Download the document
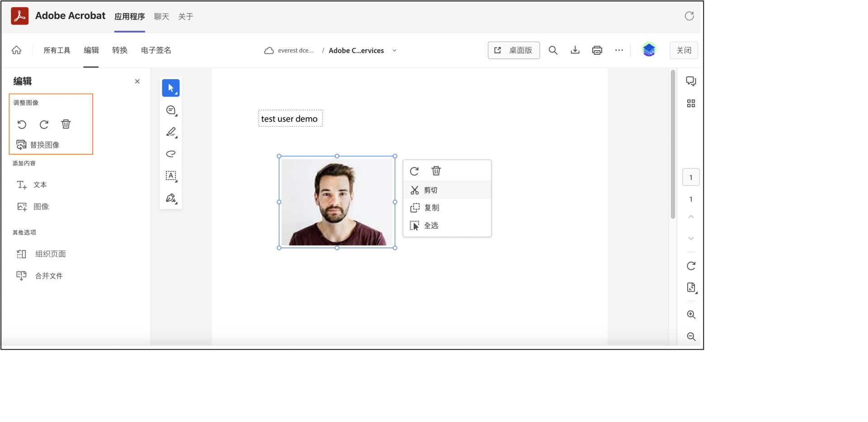Image resolution: width=868 pixels, height=422 pixels. (x=575, y=50)
